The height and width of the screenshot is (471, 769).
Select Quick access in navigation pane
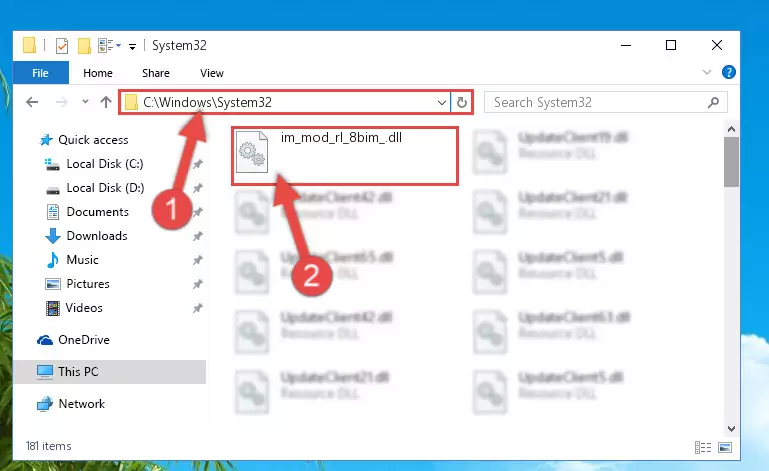93,140
